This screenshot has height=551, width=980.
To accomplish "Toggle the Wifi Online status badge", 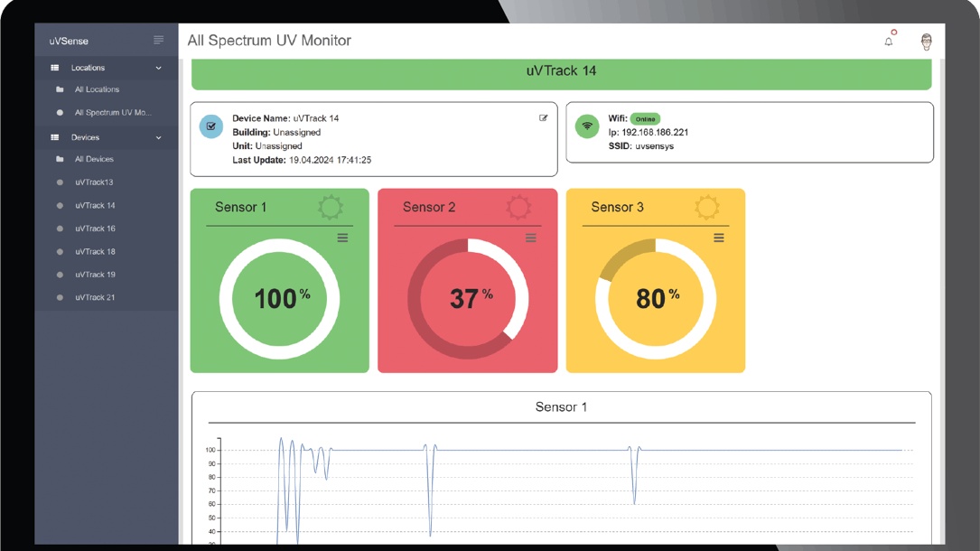I will (x=646, y=117).
